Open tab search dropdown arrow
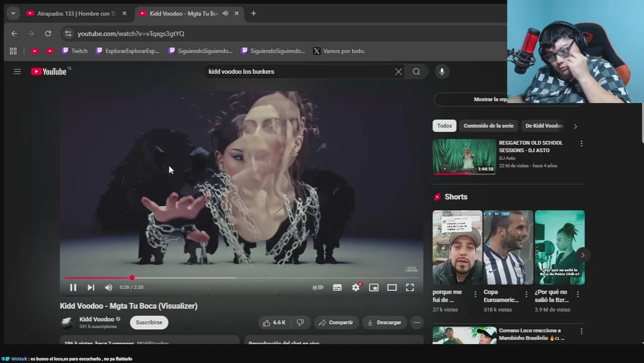 coord(13,14)
